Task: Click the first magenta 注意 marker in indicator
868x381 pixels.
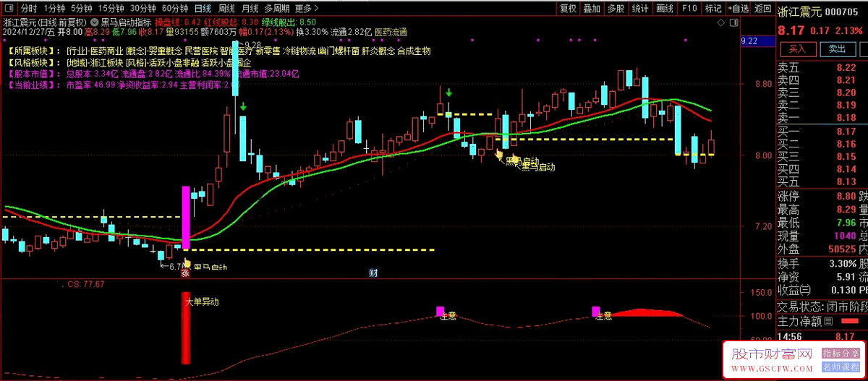Action: [441, 312]
